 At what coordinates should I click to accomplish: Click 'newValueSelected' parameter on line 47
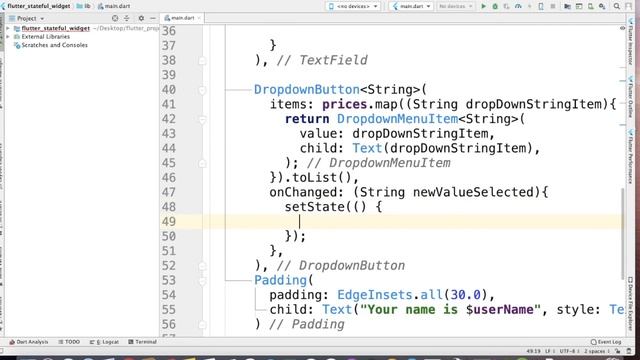[x=473, y=192]
